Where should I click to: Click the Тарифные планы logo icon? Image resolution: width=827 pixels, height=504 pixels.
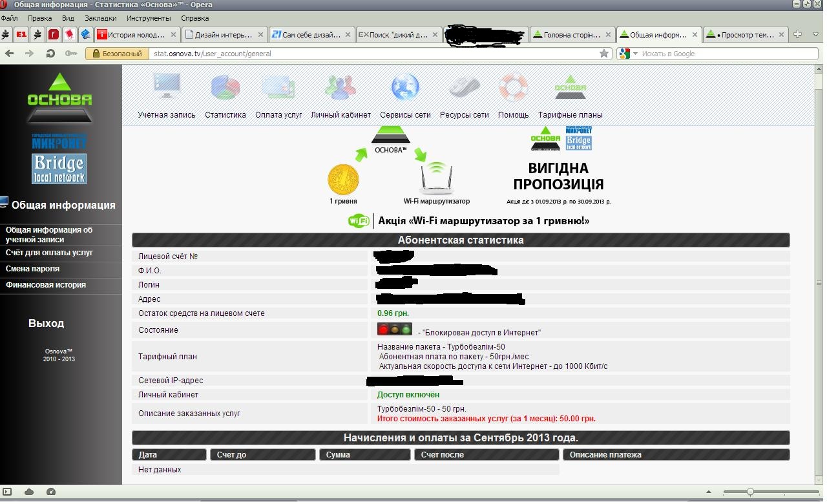pyautogui.click(x=570, y=87)
